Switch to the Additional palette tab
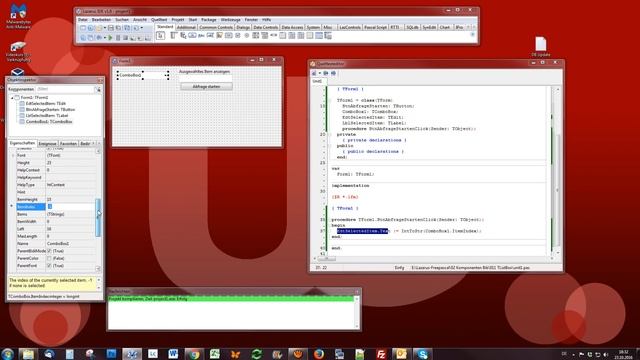640x360 pixels. 186,27
